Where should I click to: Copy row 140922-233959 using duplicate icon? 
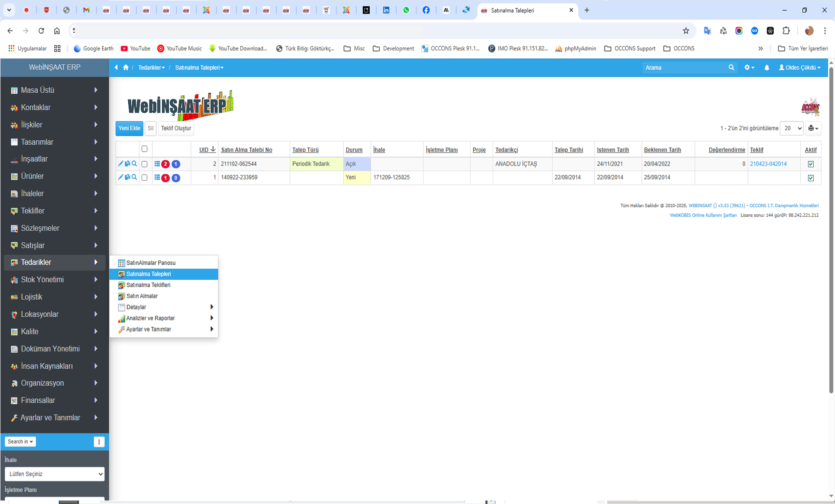point(127,177)
